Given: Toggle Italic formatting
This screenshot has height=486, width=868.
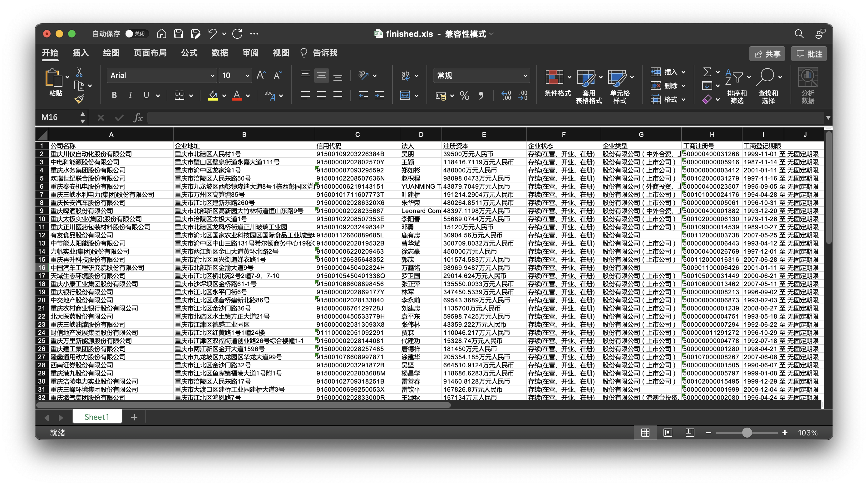Looking at the screenshot, I should [130, 95].
